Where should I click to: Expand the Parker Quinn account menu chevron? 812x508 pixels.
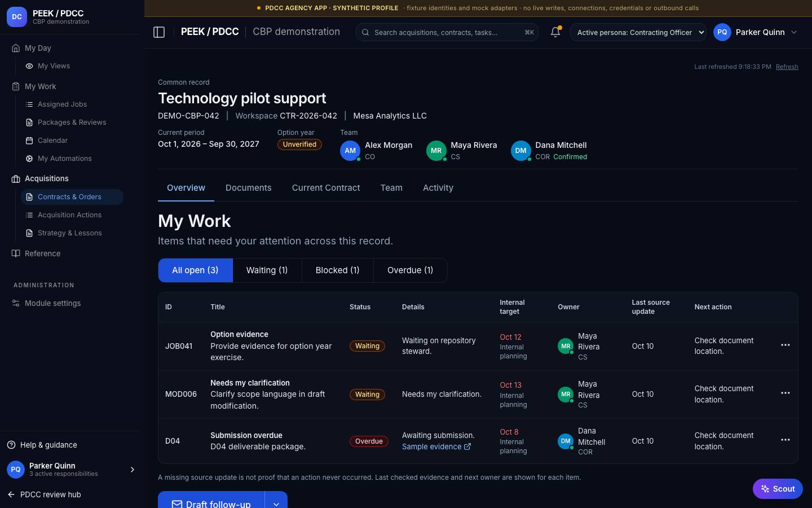coord(794,32)
